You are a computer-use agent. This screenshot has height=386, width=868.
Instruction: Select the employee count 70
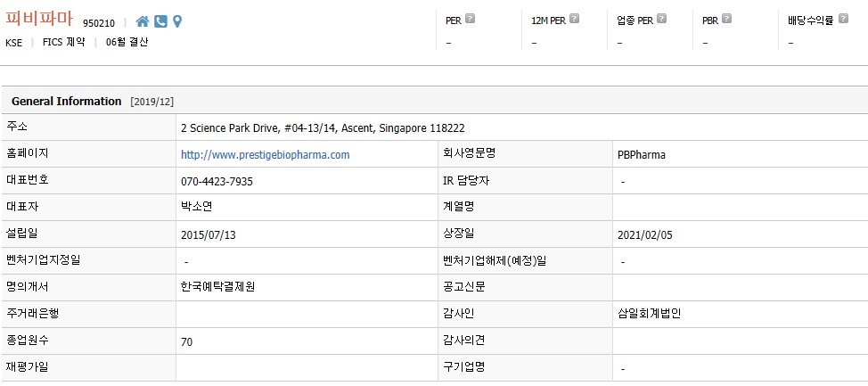tap(186, 342)
